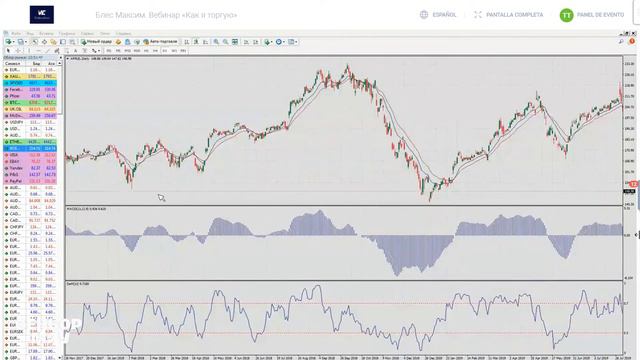The image size is (640, 360).
Task: Expand the Templates dropdown arrow
Action: 296,42
